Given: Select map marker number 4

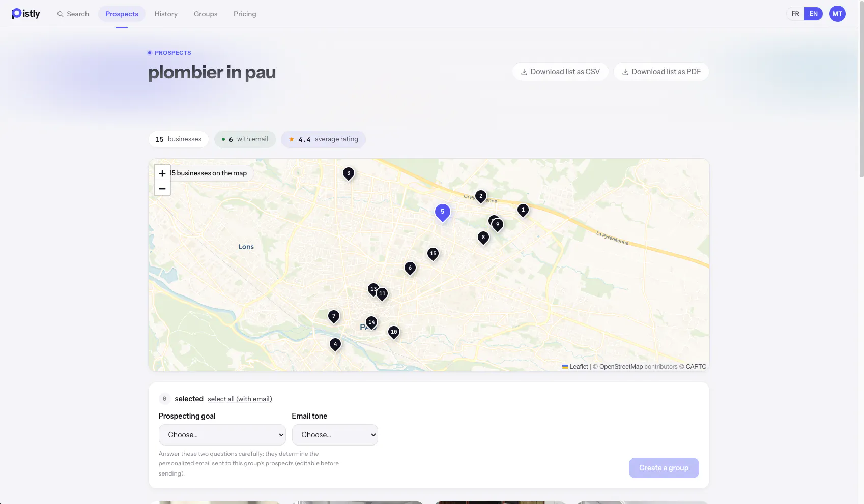Looking at the screenshot, I should (x=335, y=345).
